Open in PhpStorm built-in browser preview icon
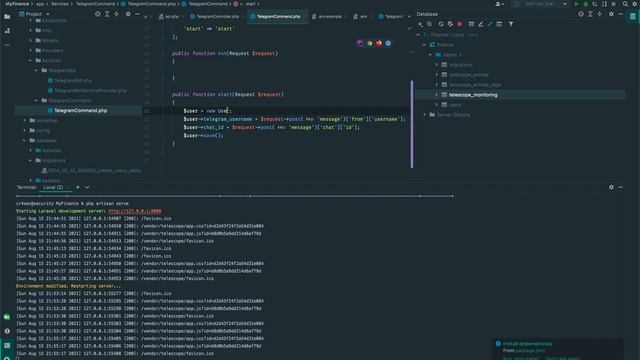Image resolution: width=640 pixels, height=360 pixels. [360, 43]
